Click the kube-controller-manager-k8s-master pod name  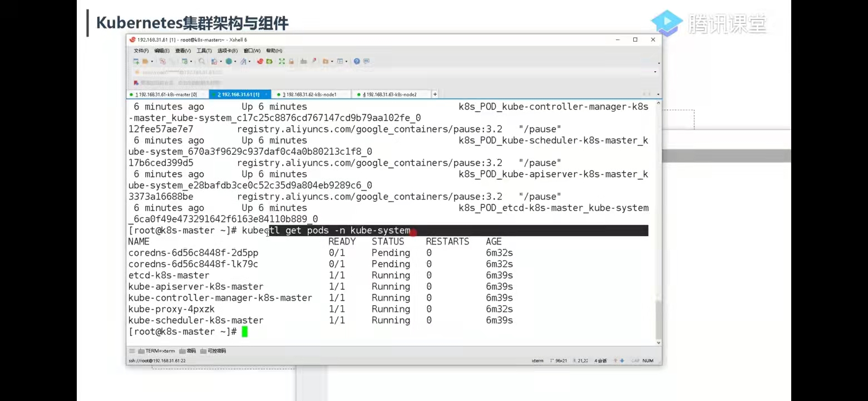(220, 298)
